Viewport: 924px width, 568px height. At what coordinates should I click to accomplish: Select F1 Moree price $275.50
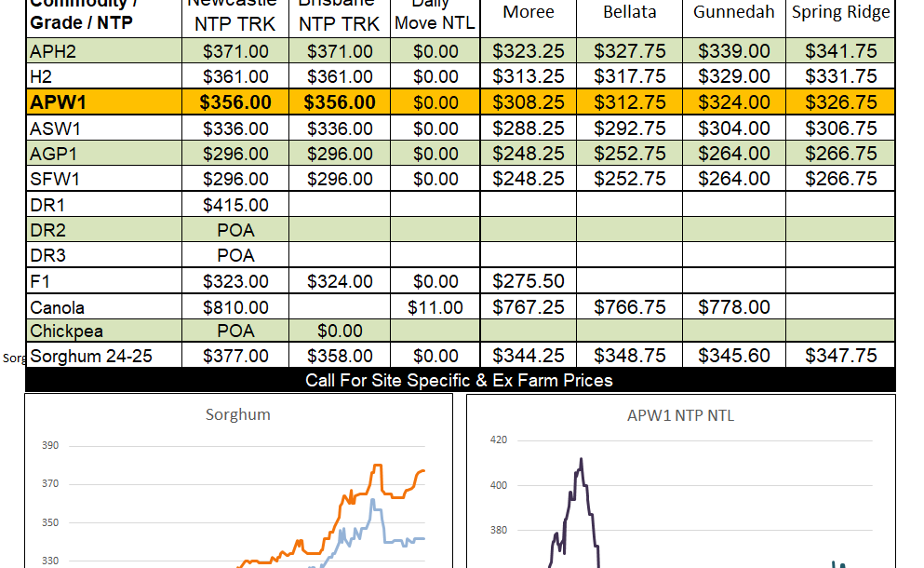click(x=529, y=281)
